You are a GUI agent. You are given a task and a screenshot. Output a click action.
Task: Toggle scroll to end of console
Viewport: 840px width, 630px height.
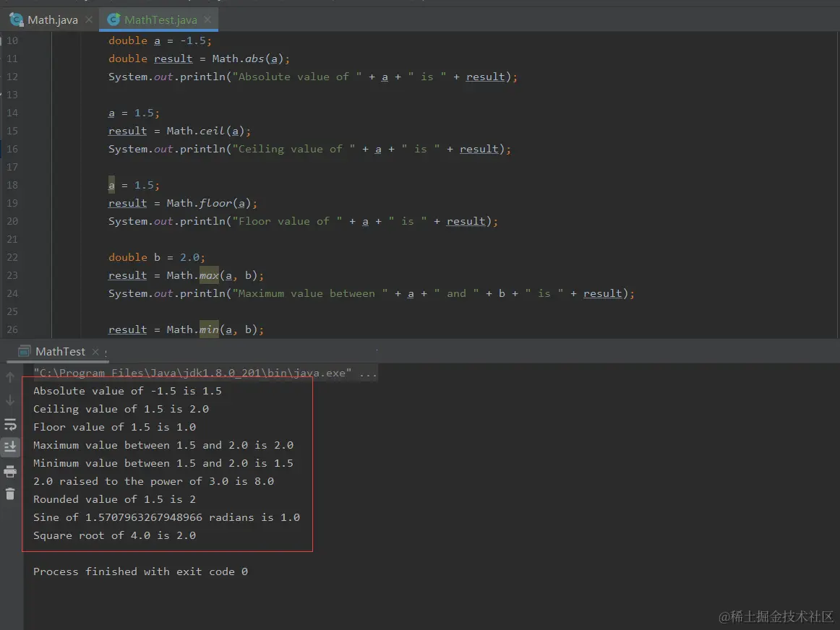(x=10, y=446)
